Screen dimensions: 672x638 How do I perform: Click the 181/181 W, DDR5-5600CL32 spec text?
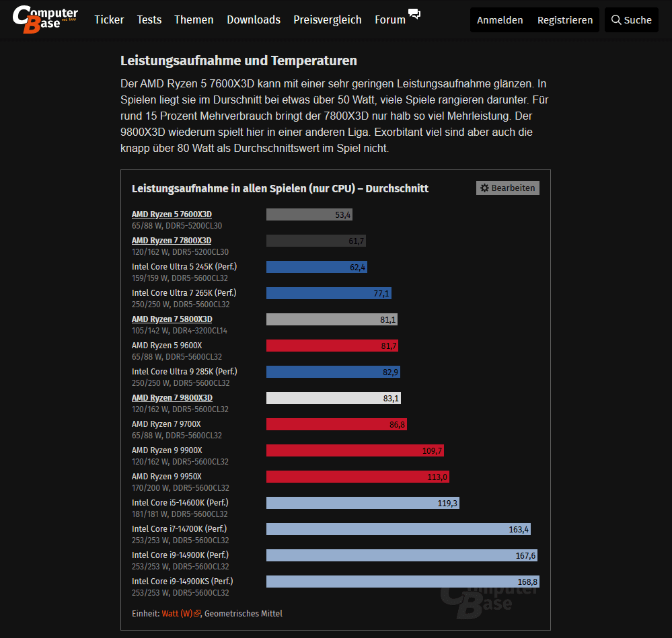180,514
